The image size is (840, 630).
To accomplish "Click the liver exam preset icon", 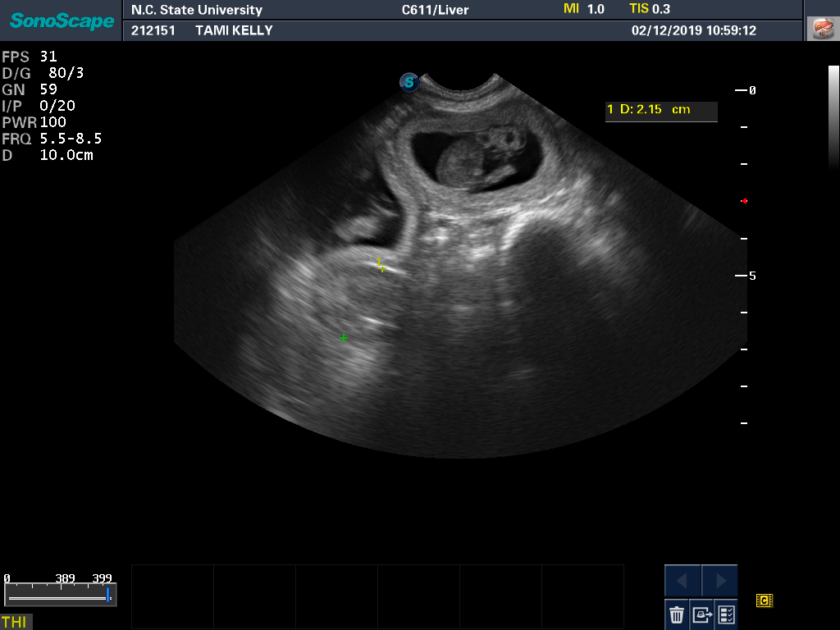I will (821, 28).
